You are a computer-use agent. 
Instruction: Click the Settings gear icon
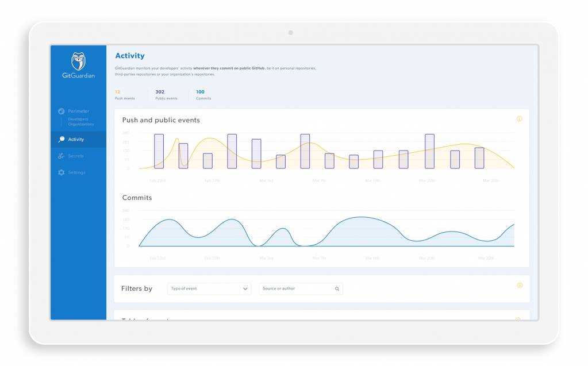[x=62, y=172]
